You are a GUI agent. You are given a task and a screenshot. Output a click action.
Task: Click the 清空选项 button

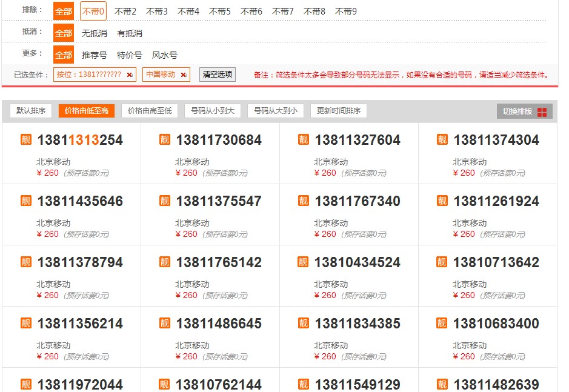218,75
